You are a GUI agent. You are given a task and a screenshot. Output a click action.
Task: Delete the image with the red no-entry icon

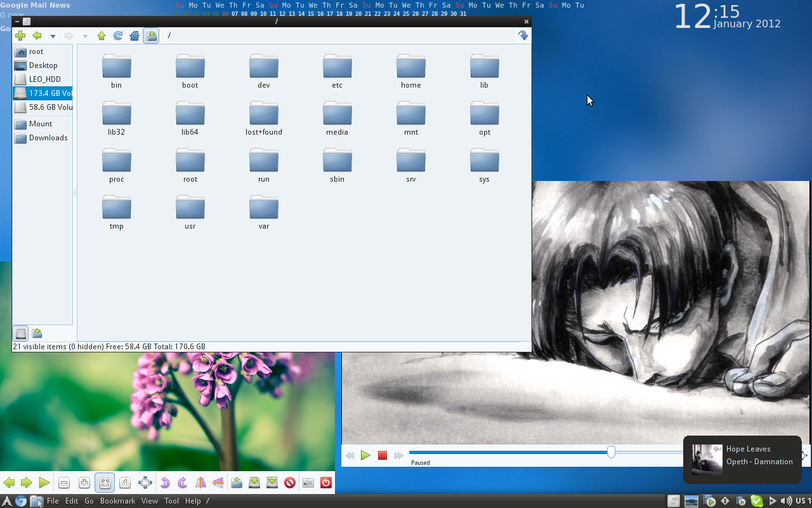point(290,483)
